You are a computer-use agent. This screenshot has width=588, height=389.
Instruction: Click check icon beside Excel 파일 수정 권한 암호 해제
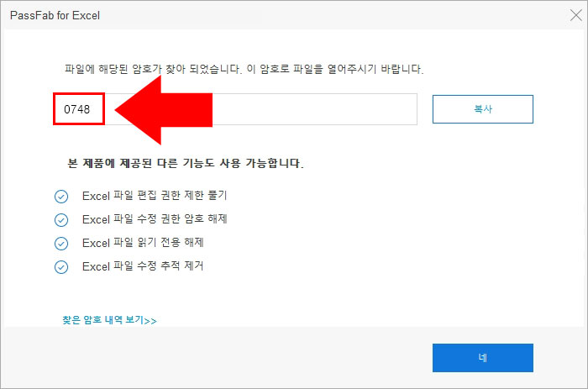61,220
